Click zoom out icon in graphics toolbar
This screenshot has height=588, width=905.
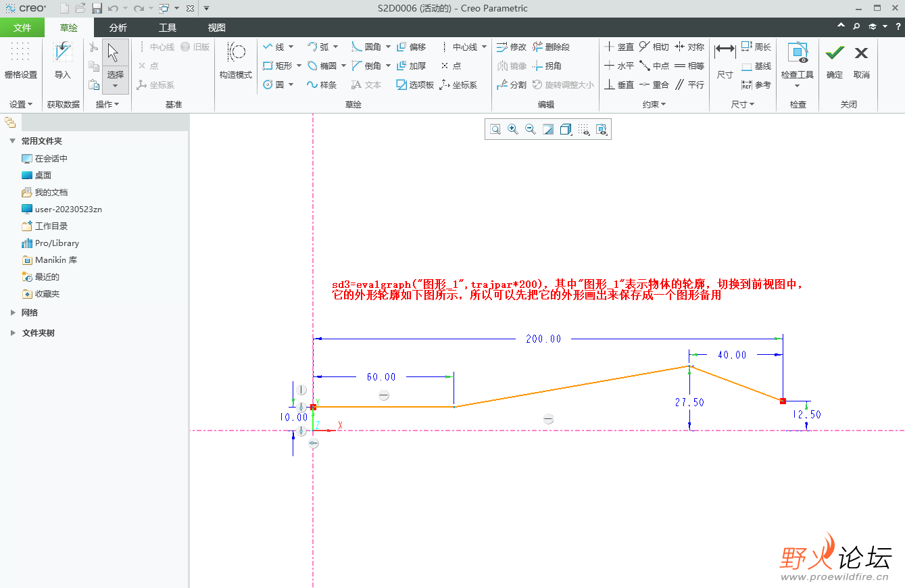pos(531,129)
